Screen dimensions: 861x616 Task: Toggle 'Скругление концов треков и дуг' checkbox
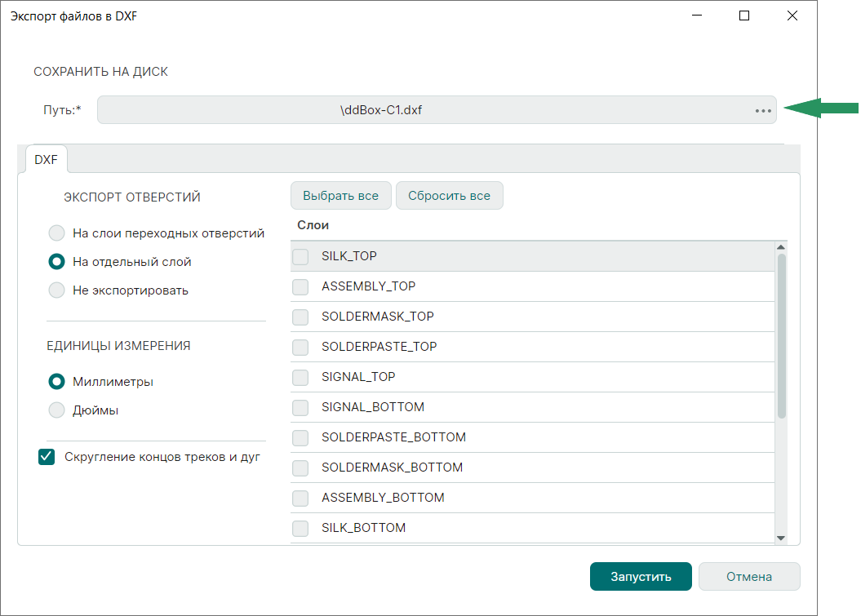pyautogui.click(x=47, y=457)
